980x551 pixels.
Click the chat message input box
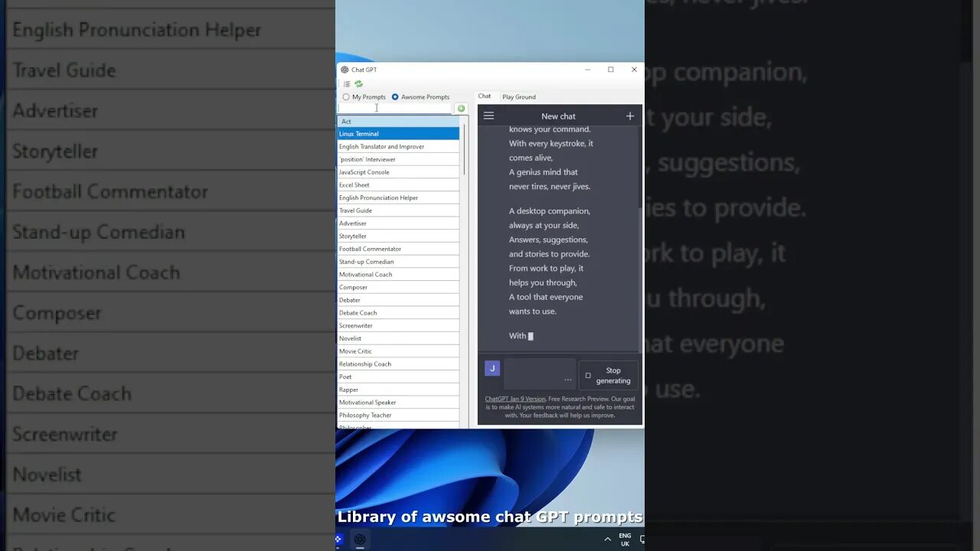pyautogui.click(x=540, y=373)
